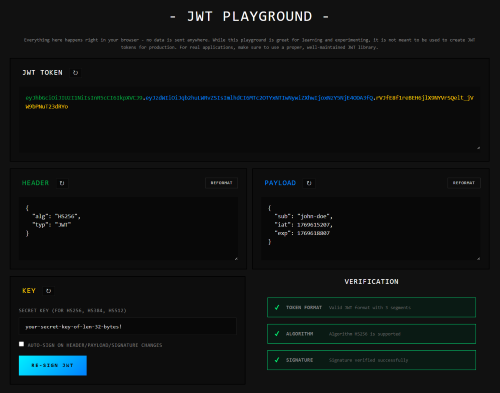500x393 pixels.
Task: Click the header editor resize handle
Action: (x=236, y=258)
